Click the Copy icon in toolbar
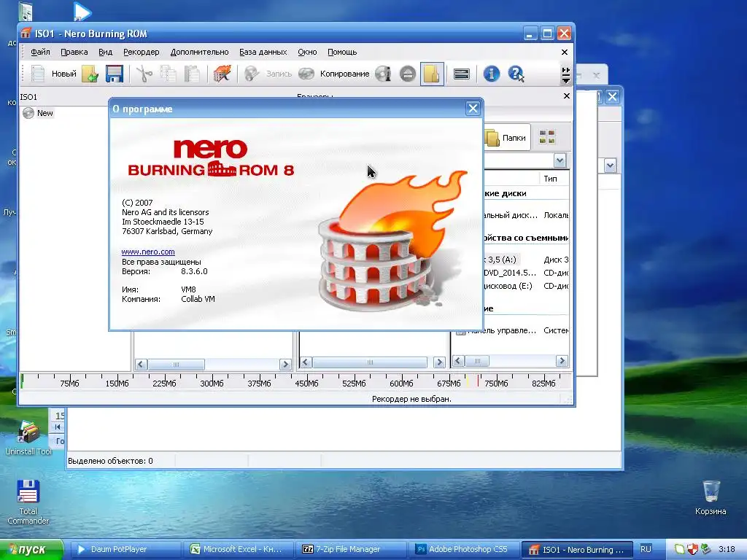 (168, 74)
